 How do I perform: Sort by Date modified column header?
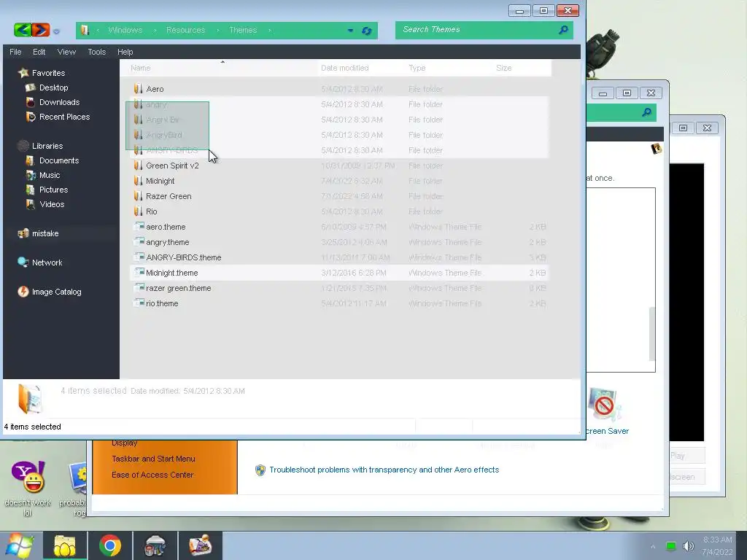click(x=361, y=68)
